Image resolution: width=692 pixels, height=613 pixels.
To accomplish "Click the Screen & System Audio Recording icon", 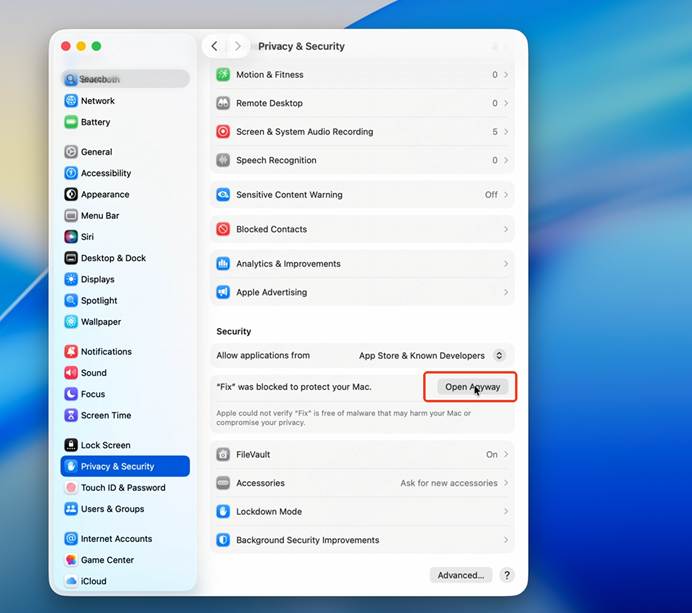I will click(x=223, y=132).
